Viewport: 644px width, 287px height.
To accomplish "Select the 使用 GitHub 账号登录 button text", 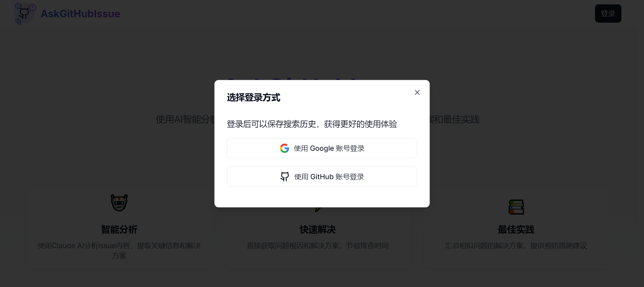I will click(329, 177).
